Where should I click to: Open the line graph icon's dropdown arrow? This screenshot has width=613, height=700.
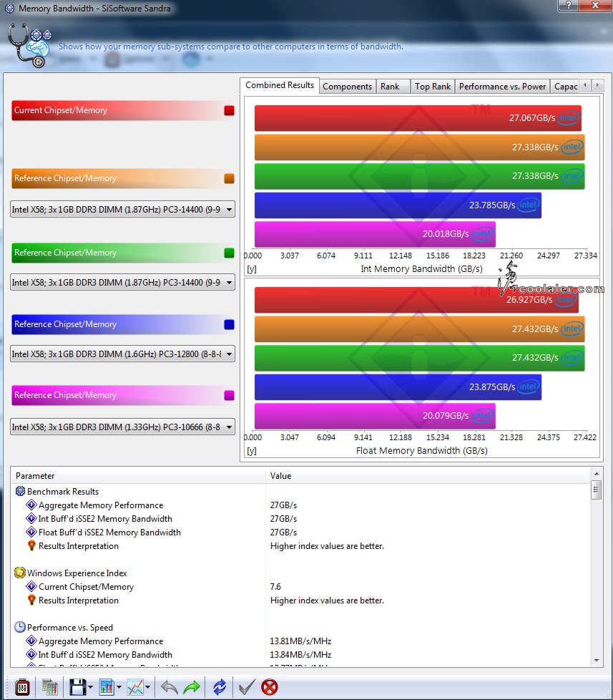(147, 688)
